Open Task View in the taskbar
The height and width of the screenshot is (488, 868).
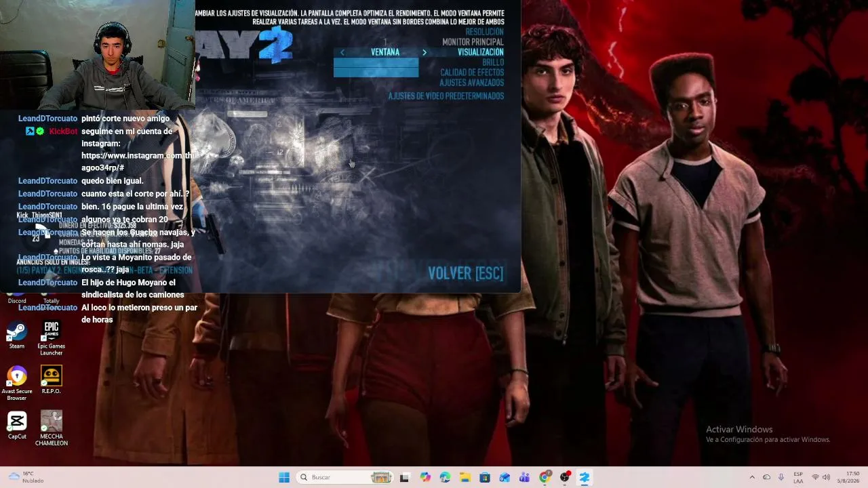coord(405,477)
